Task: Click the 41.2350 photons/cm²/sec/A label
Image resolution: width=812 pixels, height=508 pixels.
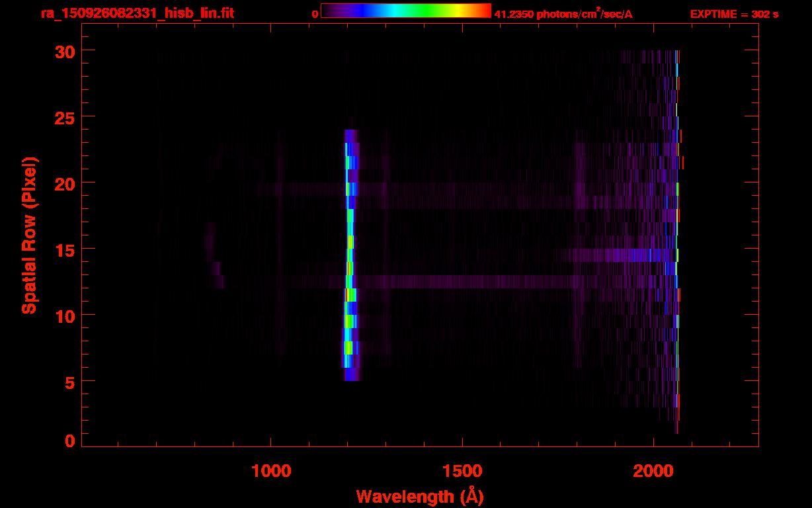Action: click(563, 13)
